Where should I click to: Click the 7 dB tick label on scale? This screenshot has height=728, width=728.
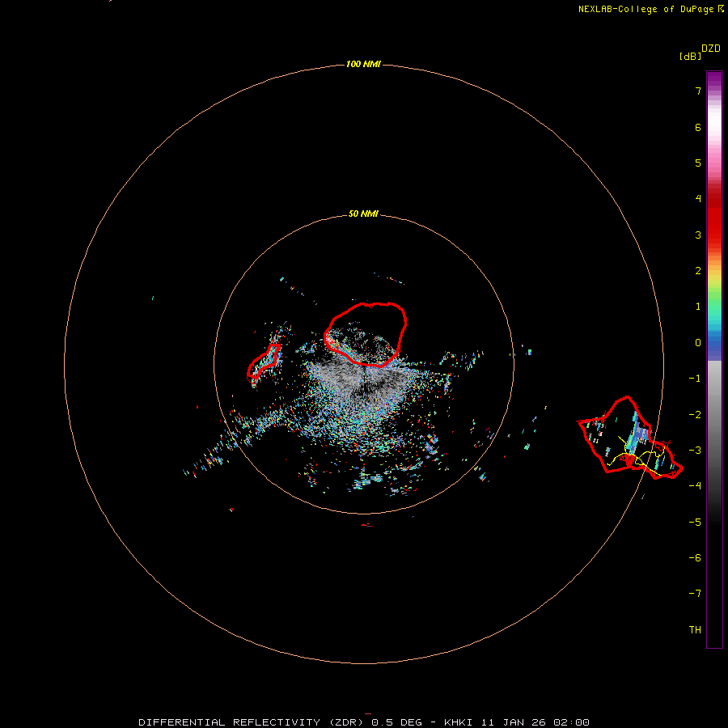coord(698,91)
